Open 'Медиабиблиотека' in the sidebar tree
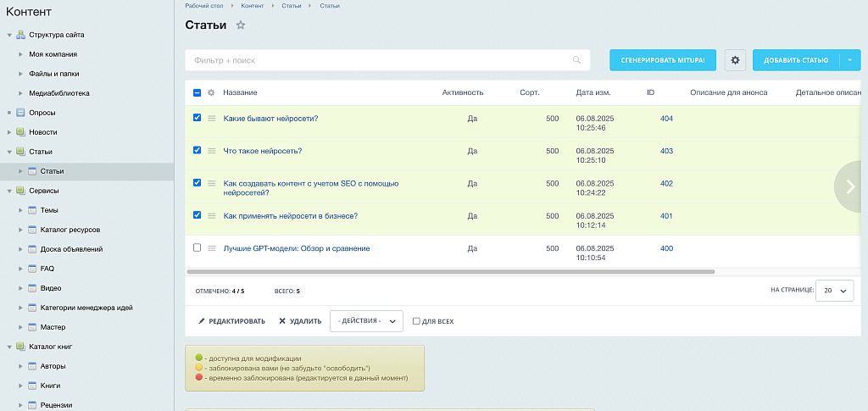868x411 pixels. pos(59,93)
